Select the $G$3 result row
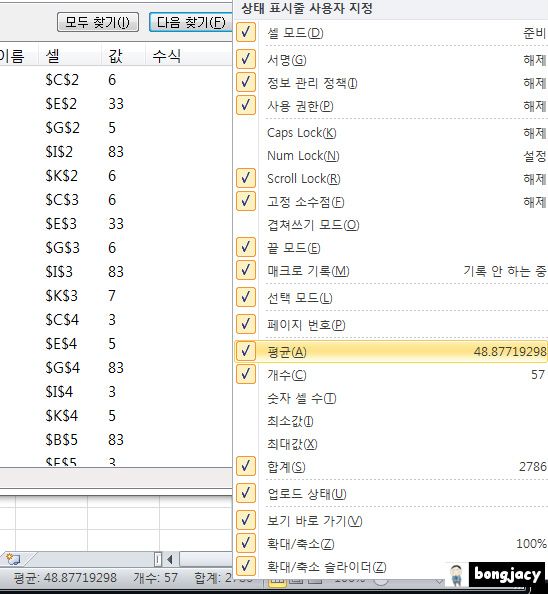The image size is (548, 594). tap(116, 248)
